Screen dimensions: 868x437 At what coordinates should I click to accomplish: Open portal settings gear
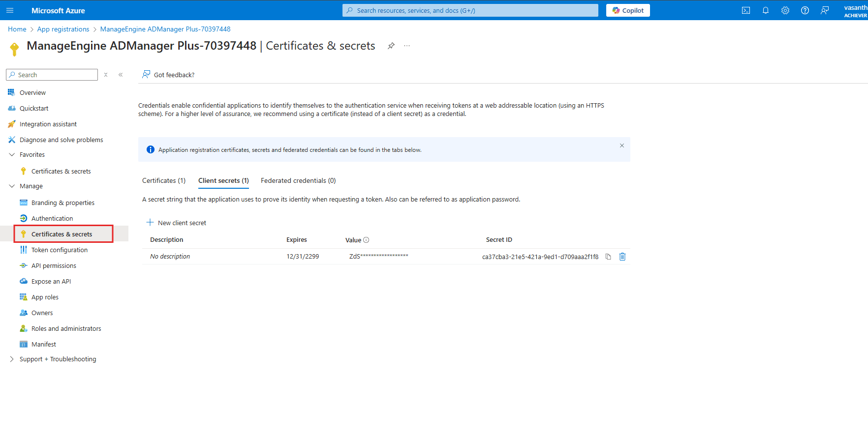point(785,10)
